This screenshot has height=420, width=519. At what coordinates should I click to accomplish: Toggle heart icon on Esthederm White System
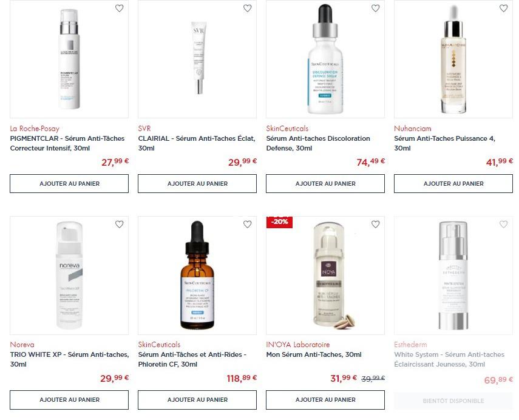point(503,225)
